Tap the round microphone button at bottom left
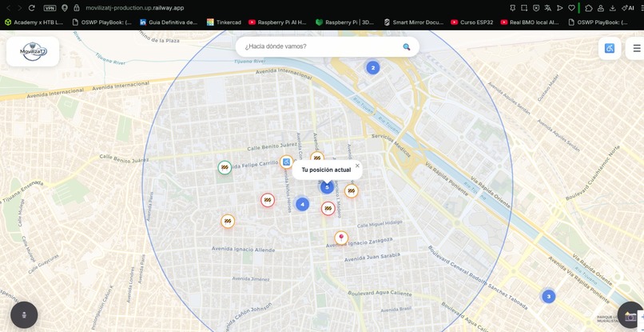644x332 pixels. [x=24, y=315]
